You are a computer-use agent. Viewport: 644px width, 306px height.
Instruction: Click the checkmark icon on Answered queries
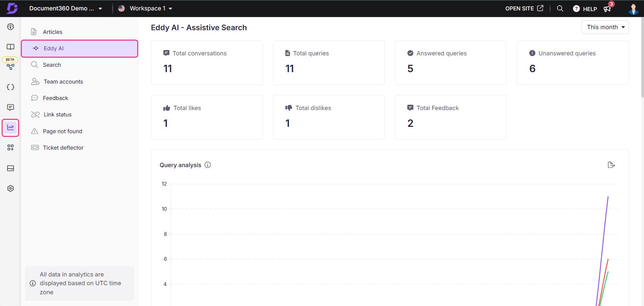(410, 53)
